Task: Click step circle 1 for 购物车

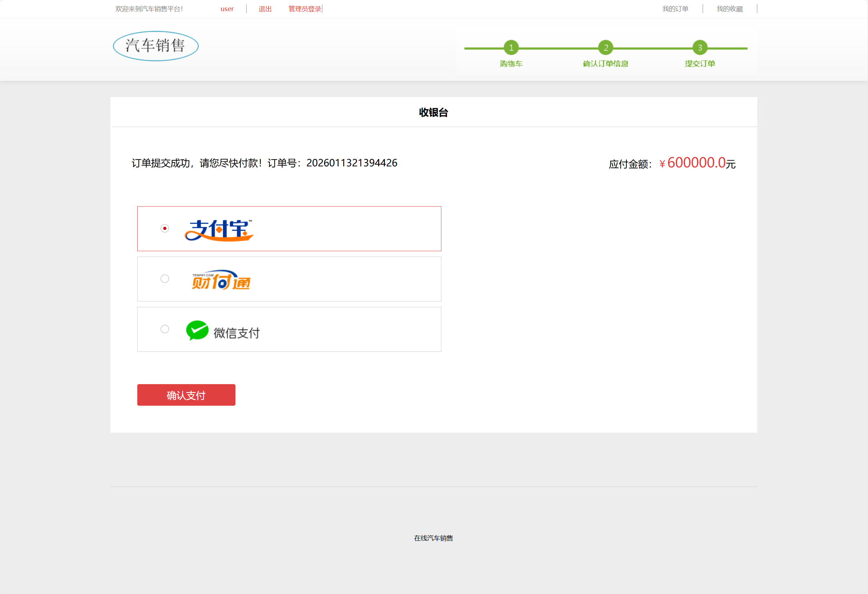Action: click(x=511, y=47)
